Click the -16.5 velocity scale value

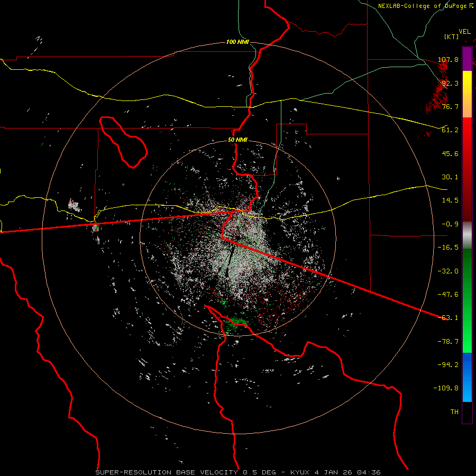(448, 248)
